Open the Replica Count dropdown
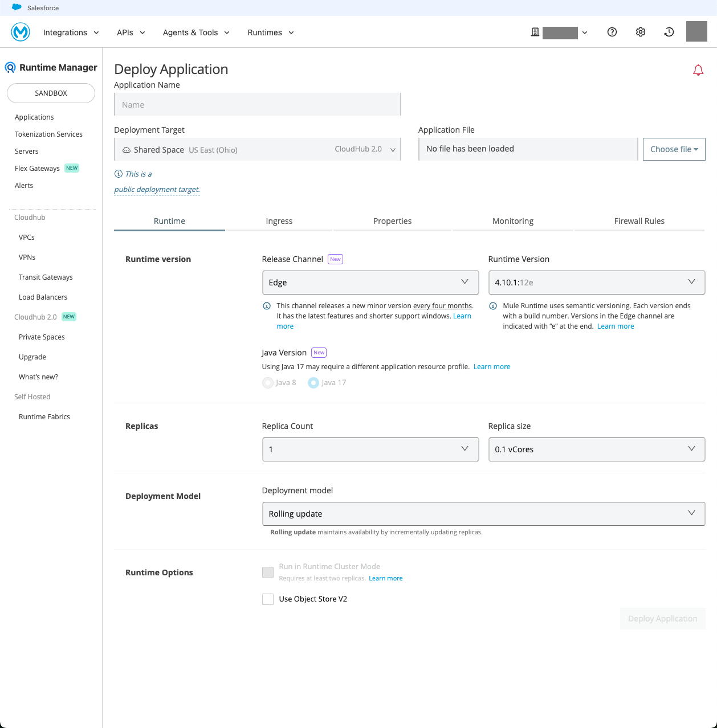Image resolution: width=717 pixels, height=728 pixels. (x=370, y=449)
